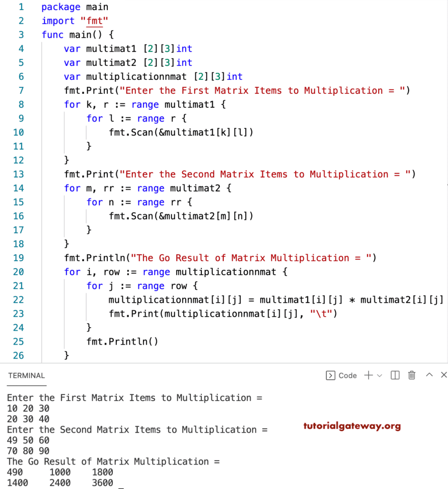Click func main() declaration

(75, 34)
